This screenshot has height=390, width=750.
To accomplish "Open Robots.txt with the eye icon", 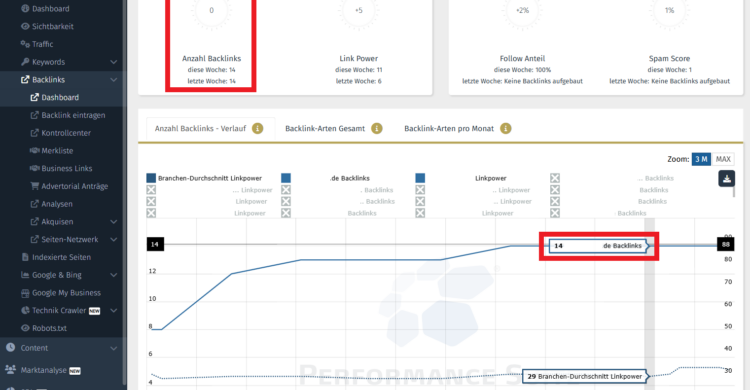I will [x=44, y=328].
